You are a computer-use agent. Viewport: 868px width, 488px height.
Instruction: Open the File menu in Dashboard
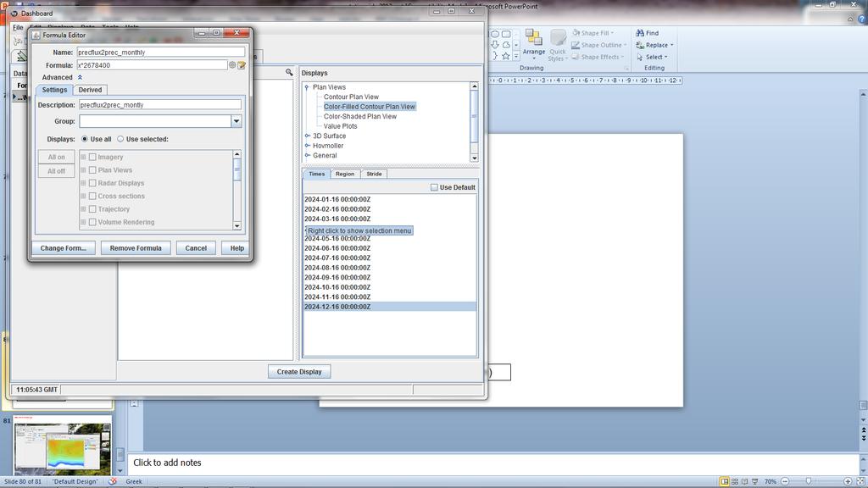pos(19,27)
